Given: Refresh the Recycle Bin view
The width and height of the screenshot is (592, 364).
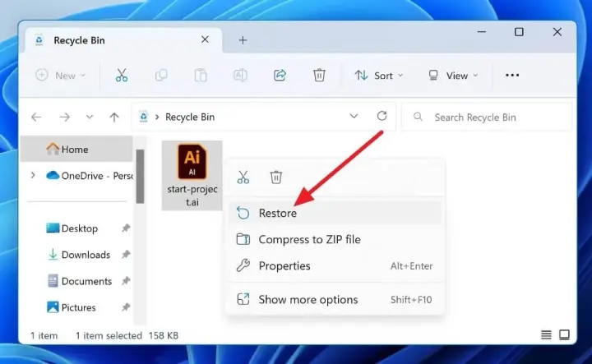Looking at the screenshot, I should [382, 116].
